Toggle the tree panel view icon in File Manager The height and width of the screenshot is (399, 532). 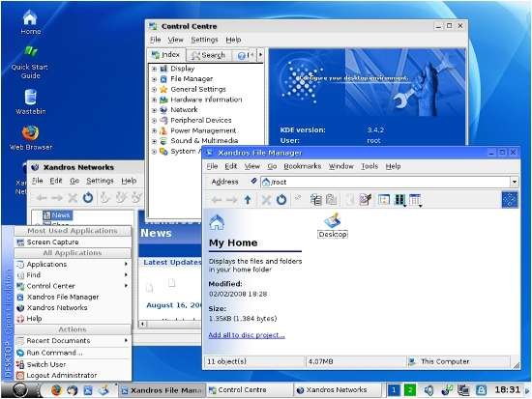click(x=384, y=200)
